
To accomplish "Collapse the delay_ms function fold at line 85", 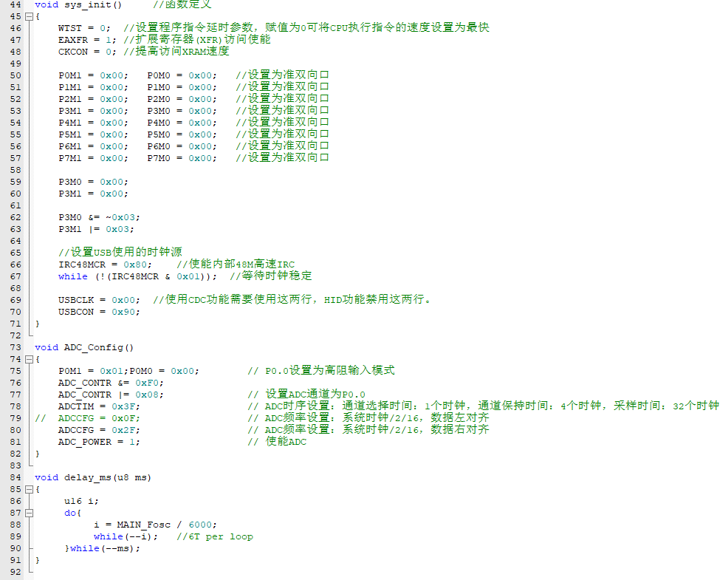I will point(29,489).
